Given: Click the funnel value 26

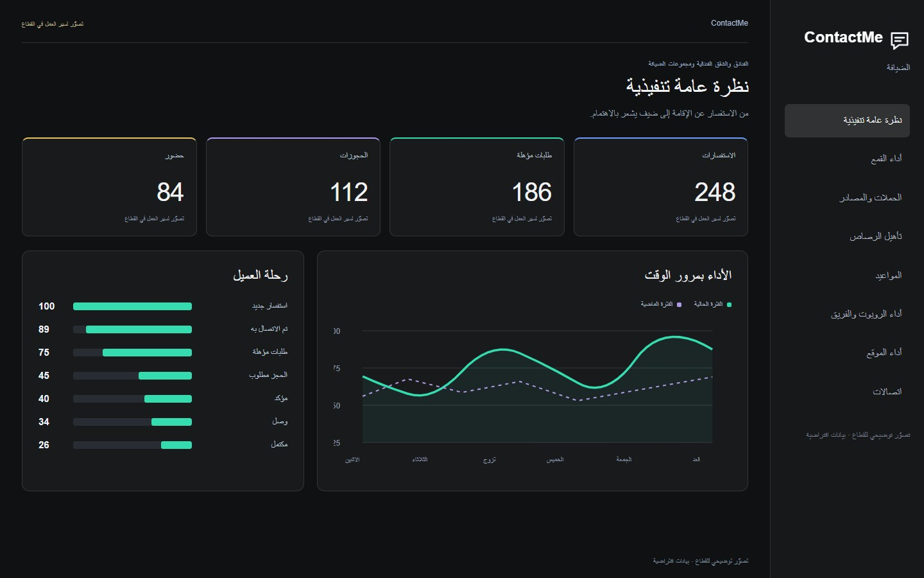Looking at the screenshot, I should [44, 445].
